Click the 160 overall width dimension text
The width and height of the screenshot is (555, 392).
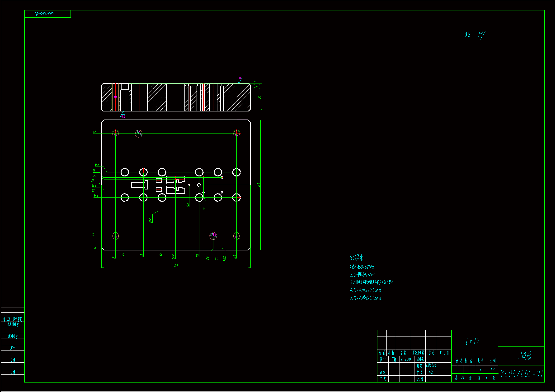(x=176, y=265)
